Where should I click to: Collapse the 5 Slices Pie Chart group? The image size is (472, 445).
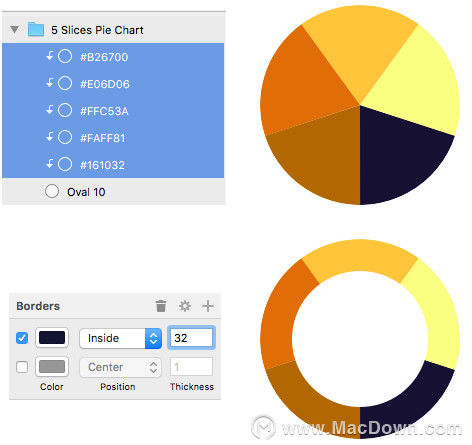14,30
